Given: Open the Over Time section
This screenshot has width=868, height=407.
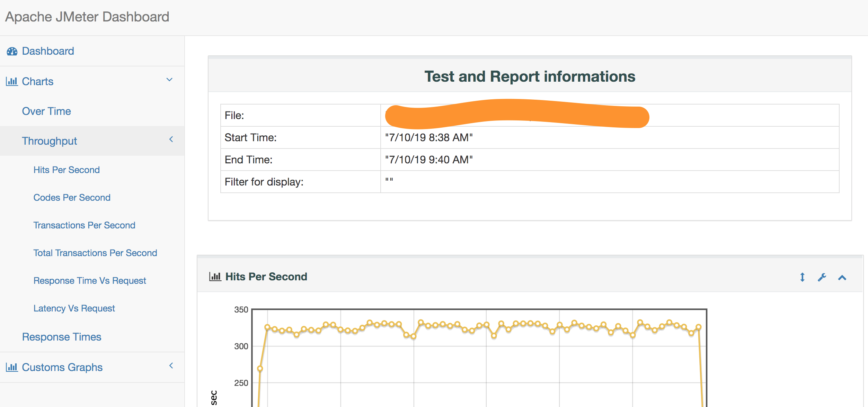Looking at the screenshot, I should (x=46, y=111).
